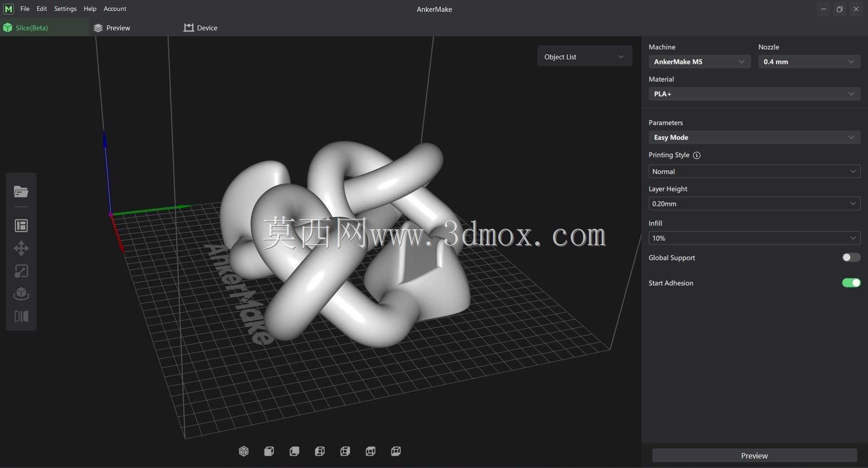Viewport: 868px width, 468px height.
Task: Click the Nozzle label
Action: 769,47
